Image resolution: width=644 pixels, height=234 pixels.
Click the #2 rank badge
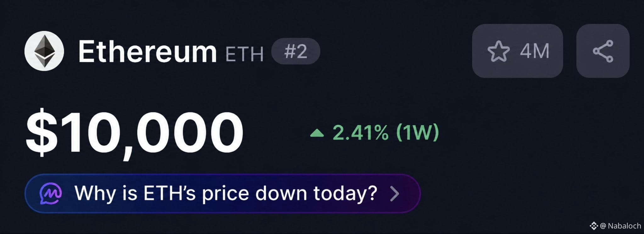(296, 51)
